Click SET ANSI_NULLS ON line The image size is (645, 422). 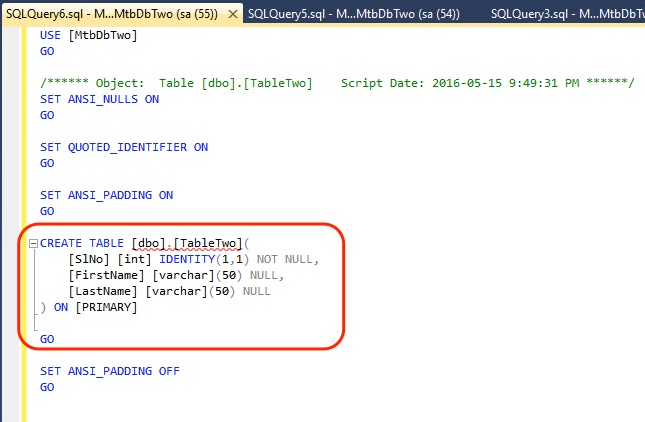100,99
